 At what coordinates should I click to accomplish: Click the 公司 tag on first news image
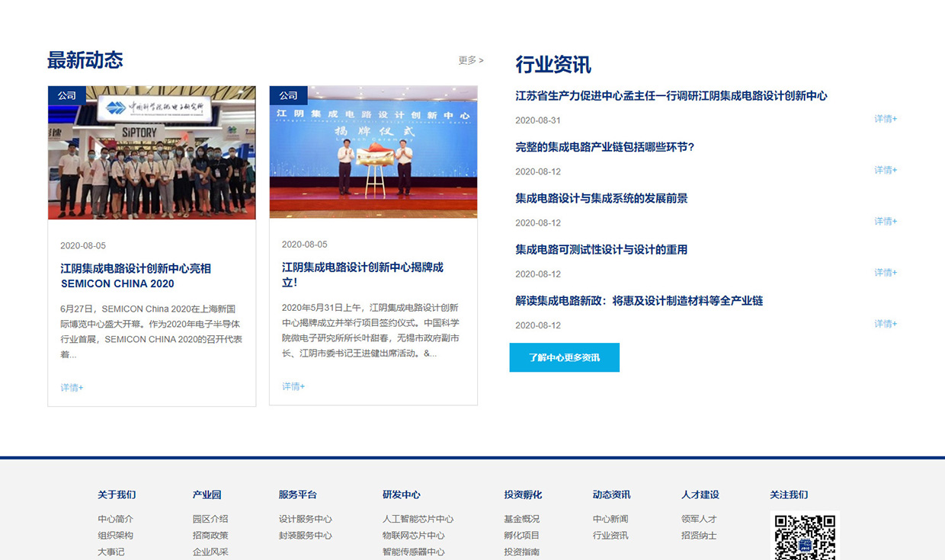click(67, 94)
